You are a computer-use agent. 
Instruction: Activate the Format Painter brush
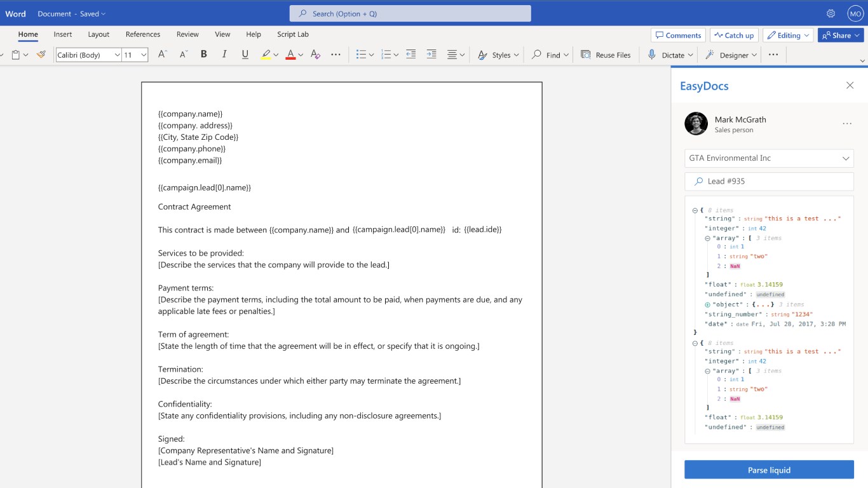41,55
